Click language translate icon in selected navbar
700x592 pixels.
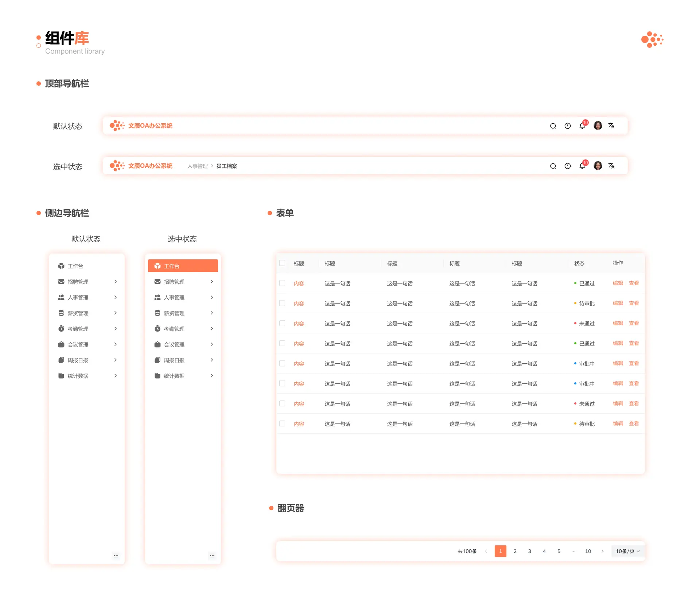click(611, 166)
